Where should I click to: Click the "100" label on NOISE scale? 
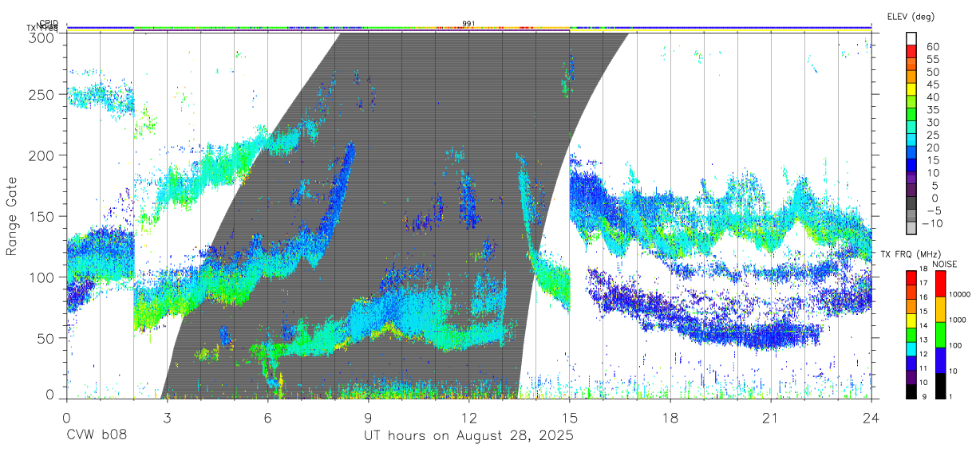click(x=954, y=345)
